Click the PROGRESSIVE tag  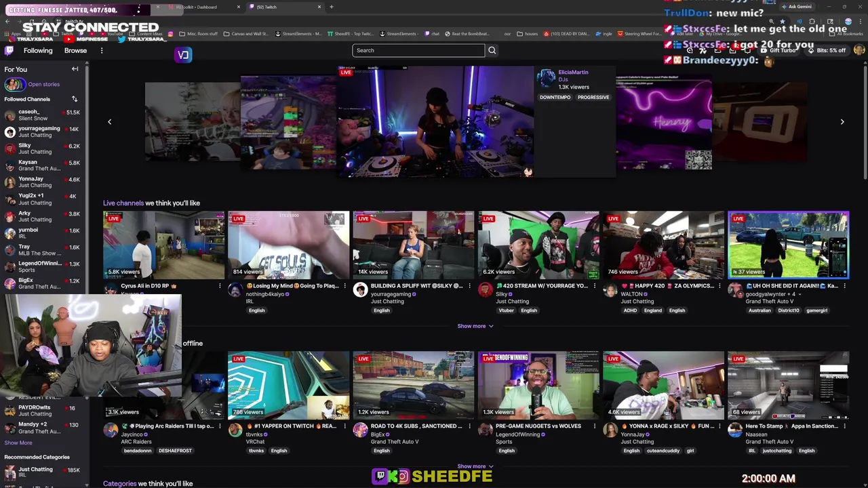click(x=593, y=97)
